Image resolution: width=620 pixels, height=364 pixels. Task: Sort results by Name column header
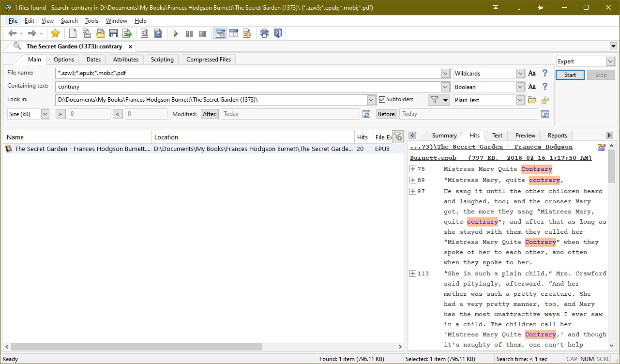coord(77,137)
